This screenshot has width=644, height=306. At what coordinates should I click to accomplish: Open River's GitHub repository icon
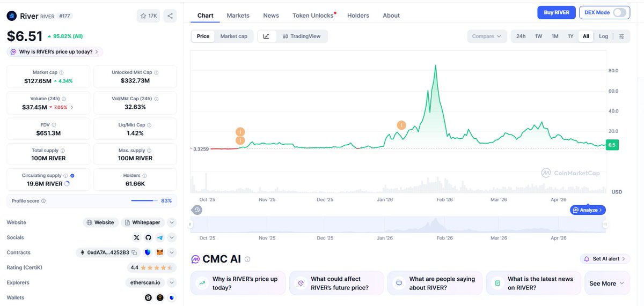point(148,237)
